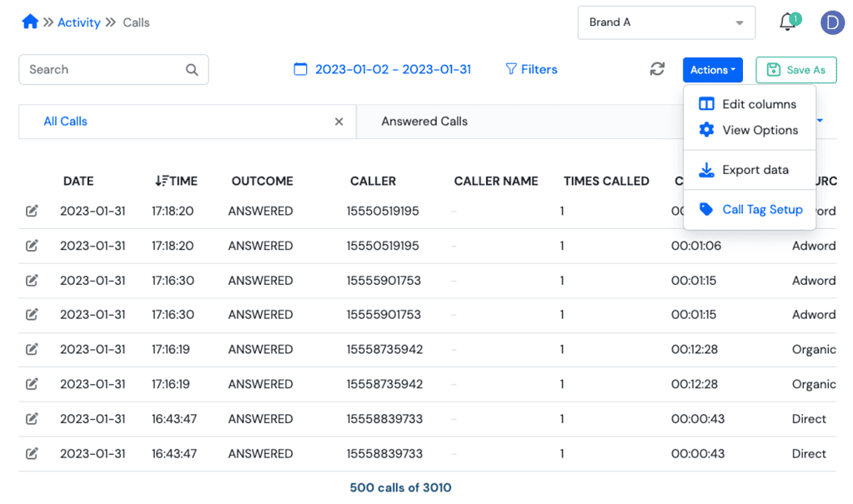
Task: Click the edit pencil on the first call row
Action: point(32,211)
